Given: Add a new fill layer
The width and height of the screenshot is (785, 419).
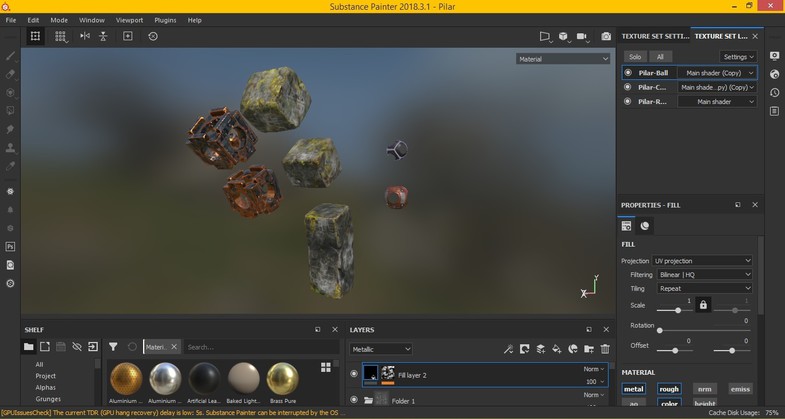Looking at the screenshot, I should [x=557, y=349].
